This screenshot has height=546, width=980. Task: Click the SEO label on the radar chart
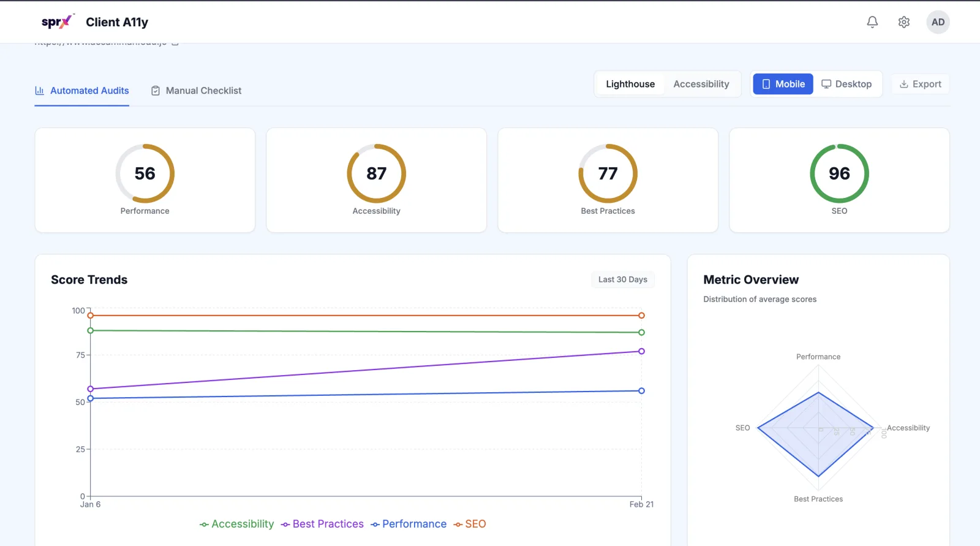(x=742, y=428)
